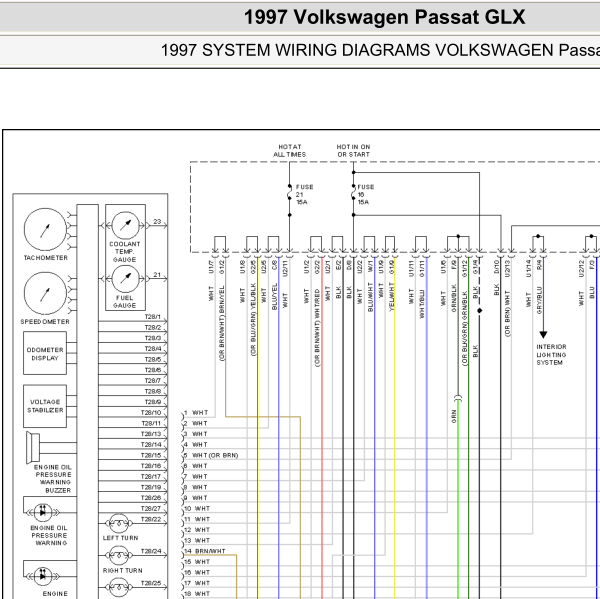Image resolution: width=600 pixels, height=599 pixels.
Task: Click terminal label T28/10
Action: click(x=151, y=413)
